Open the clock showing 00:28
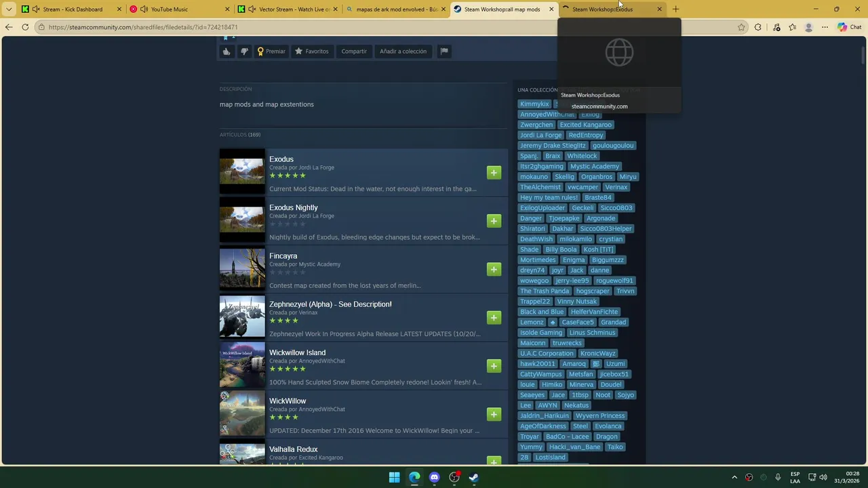Screen dimensions: 868x488 tap(847, 477)
